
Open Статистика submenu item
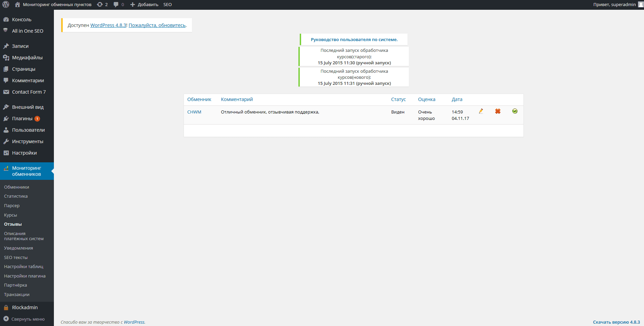point(16,196)
